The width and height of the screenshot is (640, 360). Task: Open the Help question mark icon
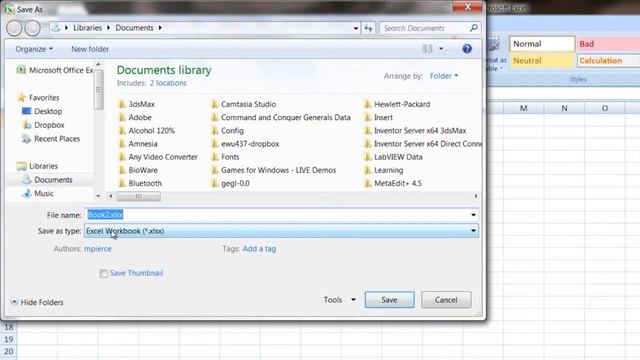coord(467,49)
